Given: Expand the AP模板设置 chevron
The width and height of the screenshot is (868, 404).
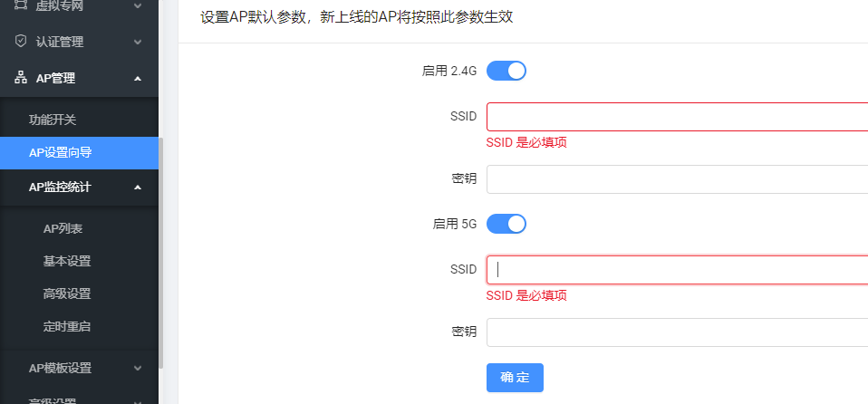Looking at the screenshot, I should coord(138,368).
